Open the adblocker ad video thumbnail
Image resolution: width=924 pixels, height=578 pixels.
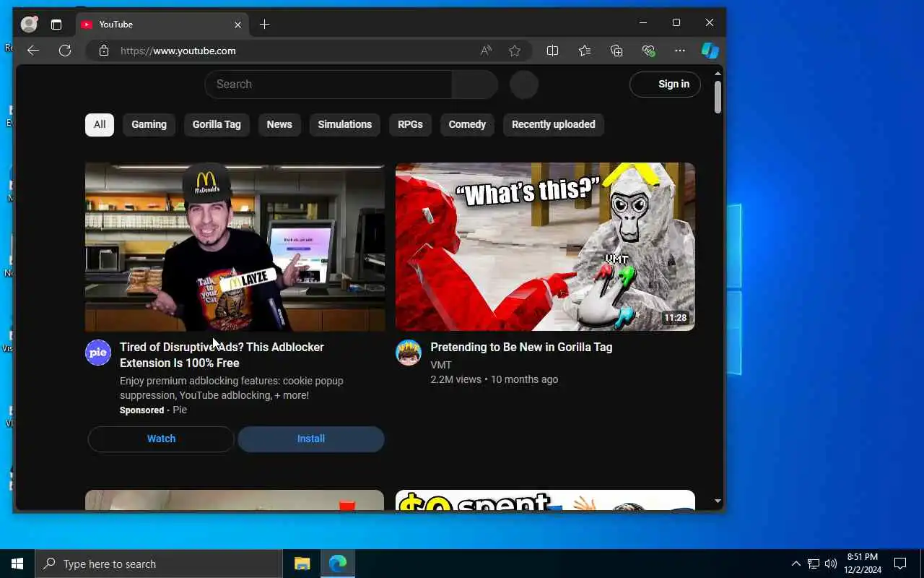[x=235, y=246]
